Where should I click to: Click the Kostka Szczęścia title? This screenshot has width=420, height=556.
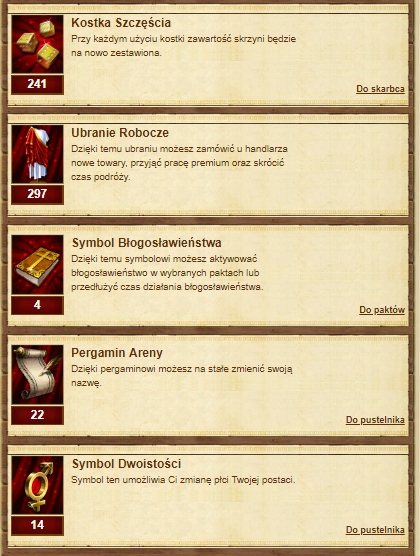[121, 23]
